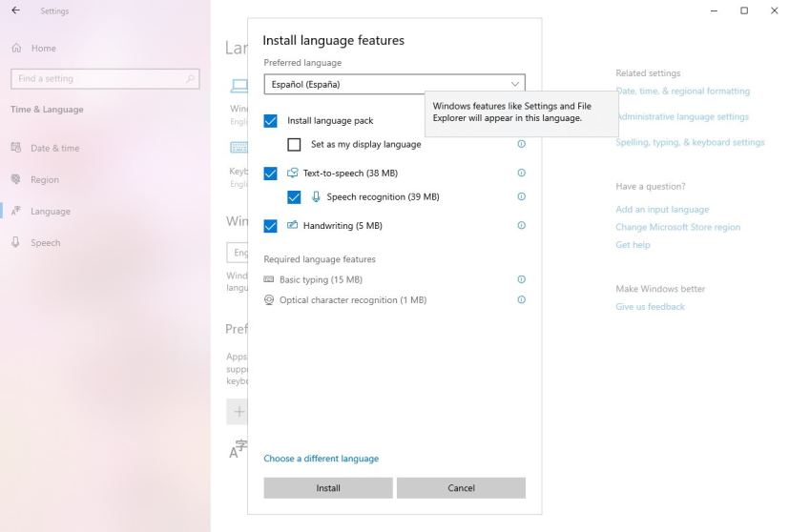Viewport: 789px width, 532px height.
Task: Uncheck Speech recognition (39 MB)
Action: click(294, 197)
